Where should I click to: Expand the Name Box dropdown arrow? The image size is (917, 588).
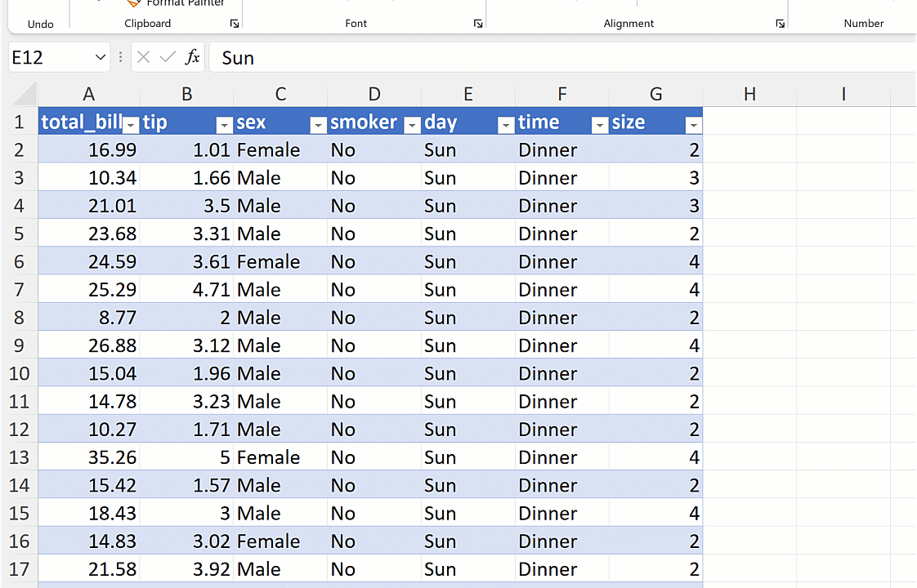(101, 57)
